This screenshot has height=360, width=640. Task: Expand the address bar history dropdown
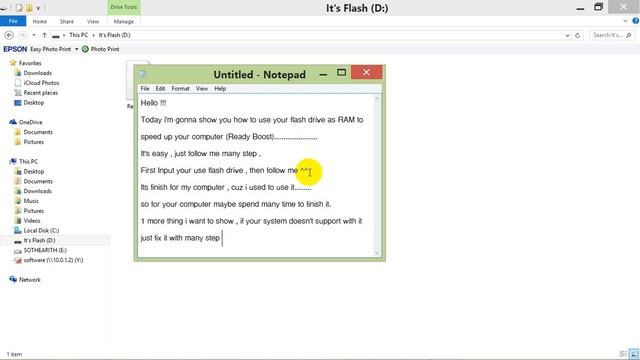pyautogui.click(x=567, y=36)
